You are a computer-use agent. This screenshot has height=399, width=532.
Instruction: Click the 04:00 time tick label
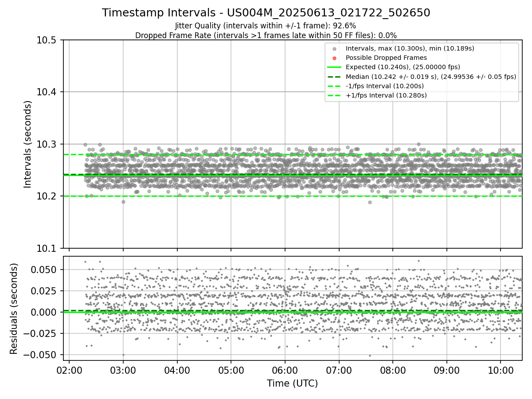click(x=177, y=371)
